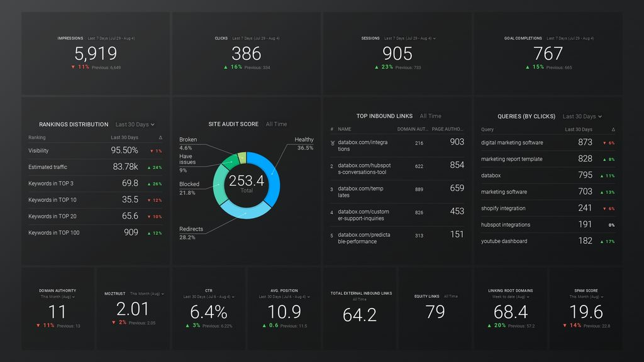Open Moztrust This Month dropdown
Image resolution: width=644 pixels, height=362 pixels.
pos(147,294)
